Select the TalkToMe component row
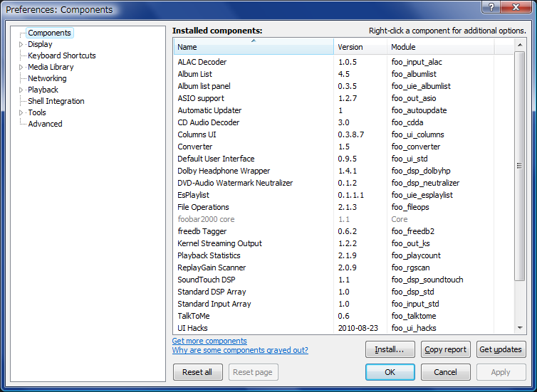This screenshot has width=537, height=392. (343, 316)
